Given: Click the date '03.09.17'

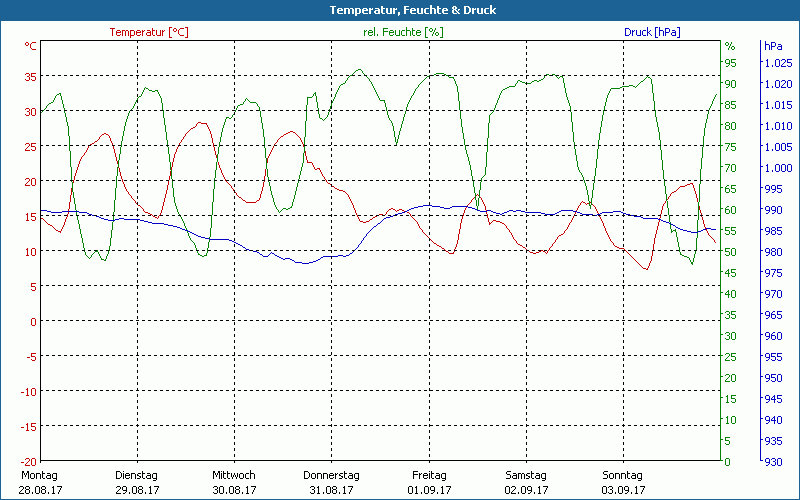Looking at the screenshot, I should click(623, 490).
